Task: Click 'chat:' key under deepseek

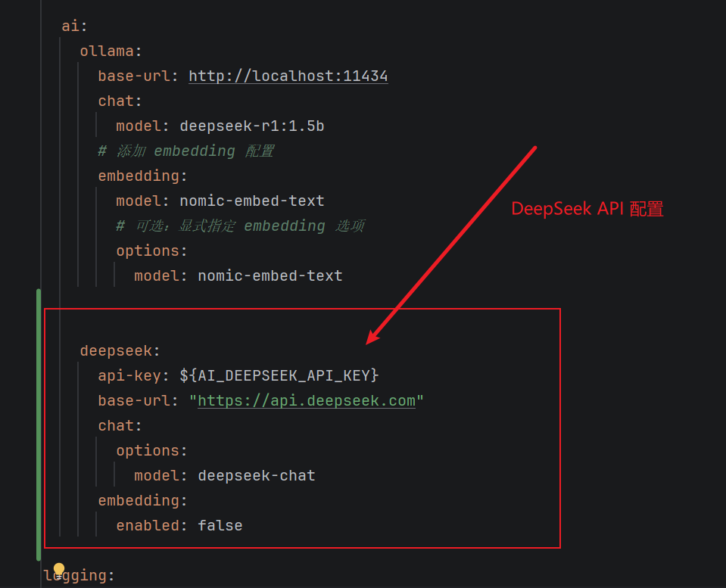Action: point(120,425)
